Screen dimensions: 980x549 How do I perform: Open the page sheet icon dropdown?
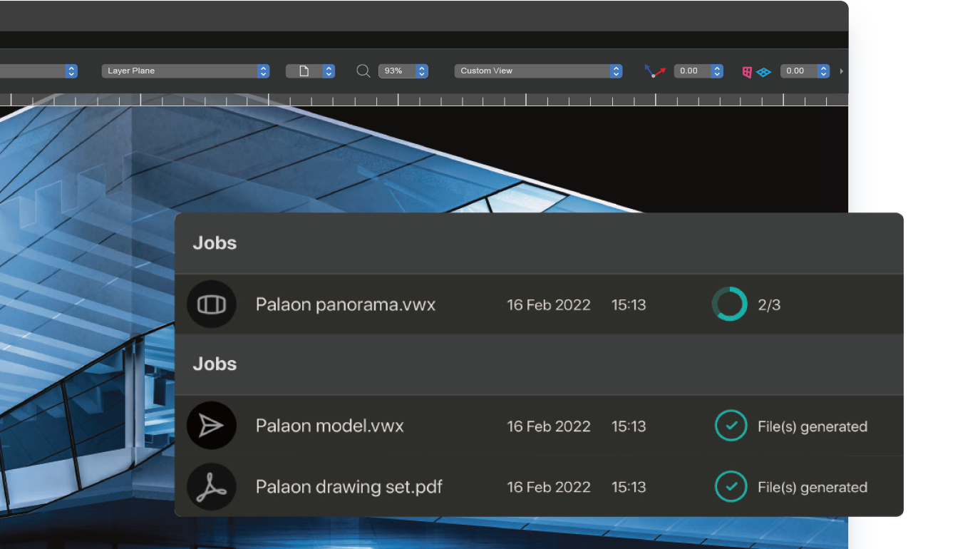310,71
